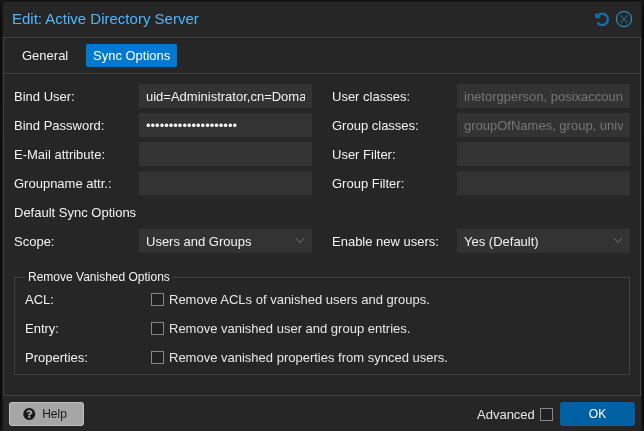Open the Scope dropdown

pos(225,241)
